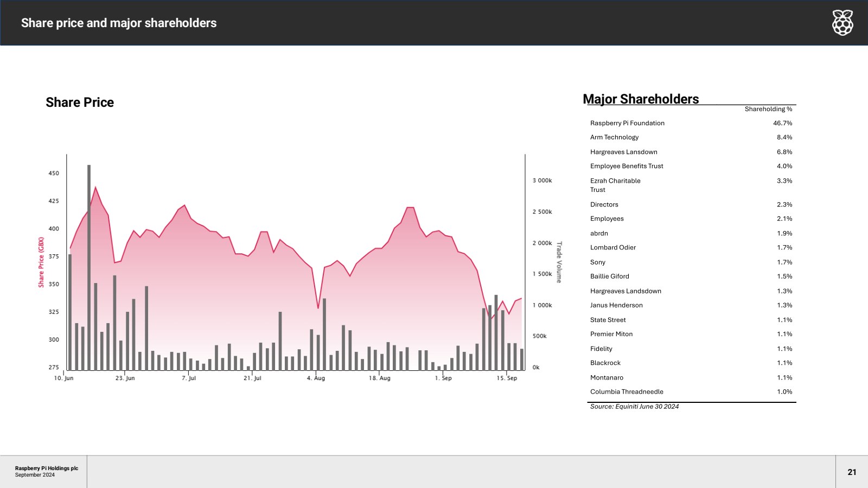868x488 pixels.
Task: Select 'Baillie Gifford' shareholder name
Action: tap(610, 276)
